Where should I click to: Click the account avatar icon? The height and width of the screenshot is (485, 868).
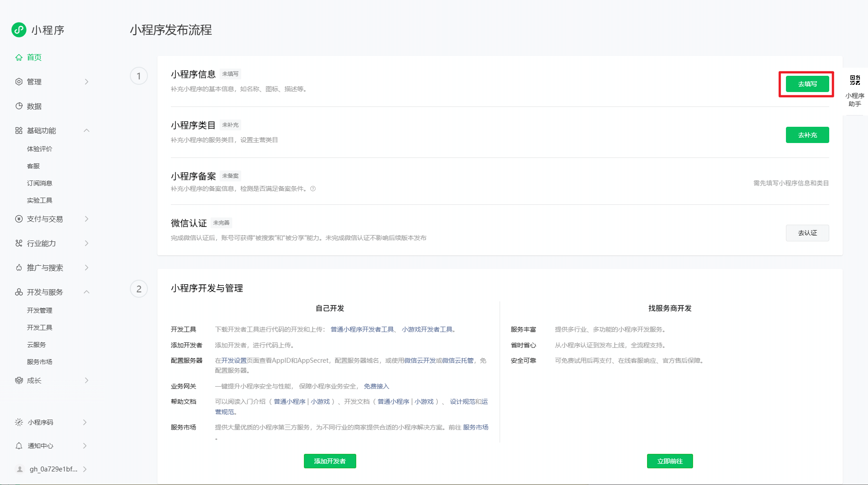click(20, 469)
